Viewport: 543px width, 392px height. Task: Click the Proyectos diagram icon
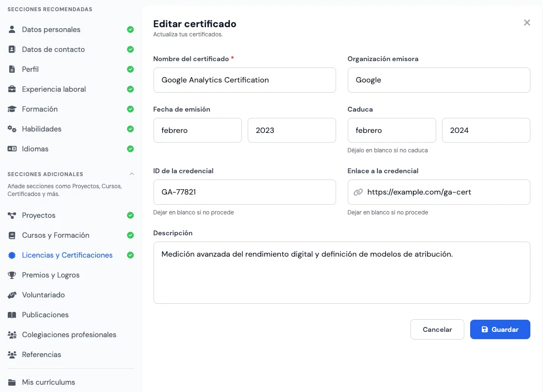[12, 215]
